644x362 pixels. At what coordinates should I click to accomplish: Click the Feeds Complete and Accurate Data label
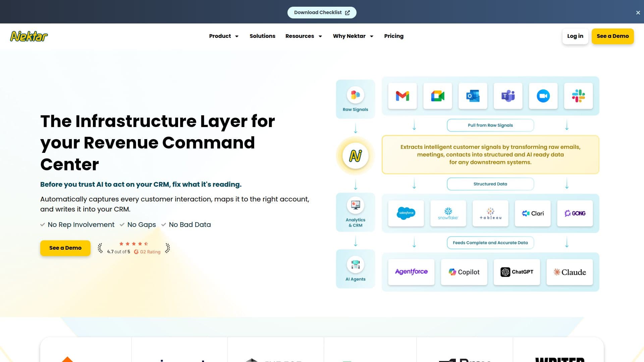tap(490, 243)
